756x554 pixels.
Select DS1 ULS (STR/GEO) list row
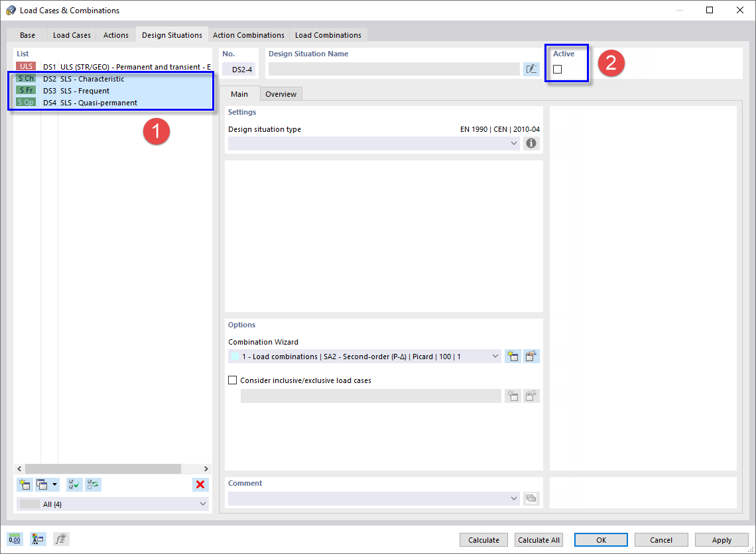click(113, 67)
